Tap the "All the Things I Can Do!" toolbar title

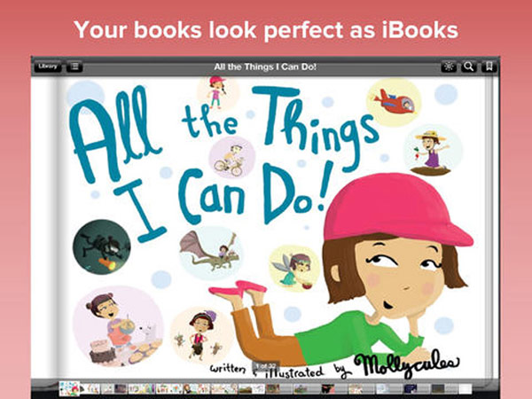(x=265, y=66)
